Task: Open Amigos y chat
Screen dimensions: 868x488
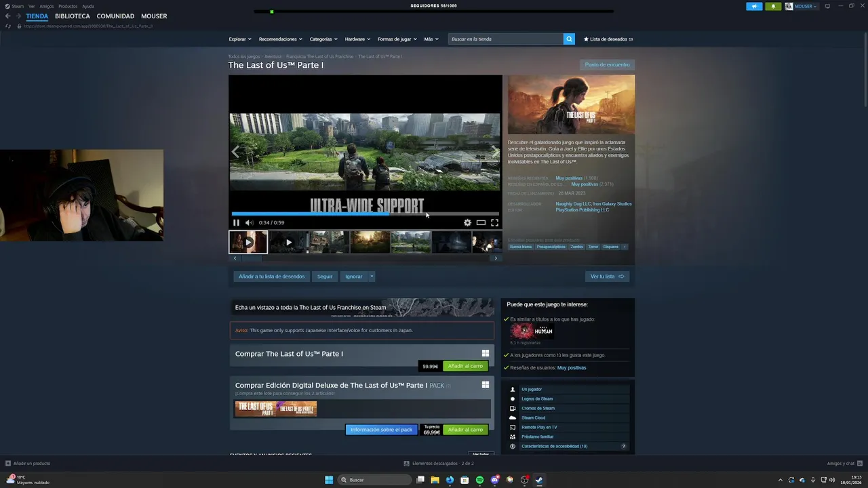Action: tap(844, 464)
